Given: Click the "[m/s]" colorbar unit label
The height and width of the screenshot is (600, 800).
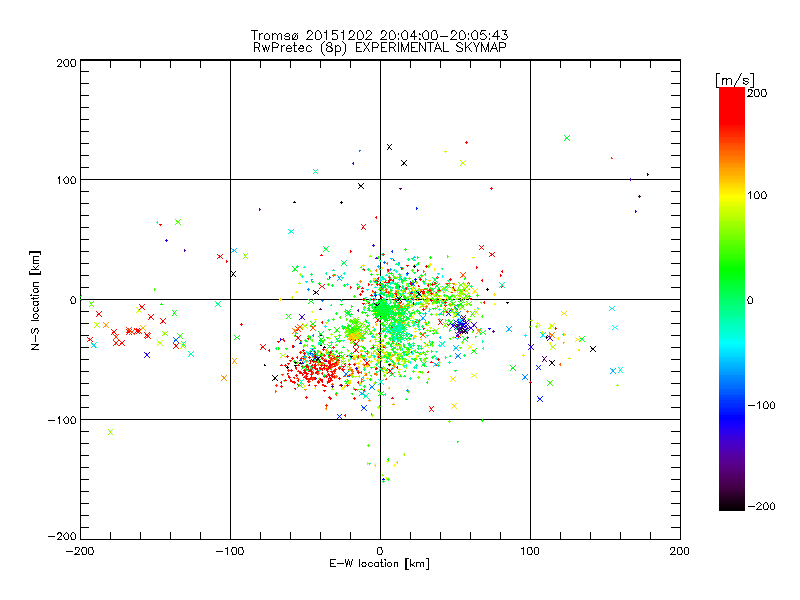Looking at the screenshot, I should tap(735, 80).
